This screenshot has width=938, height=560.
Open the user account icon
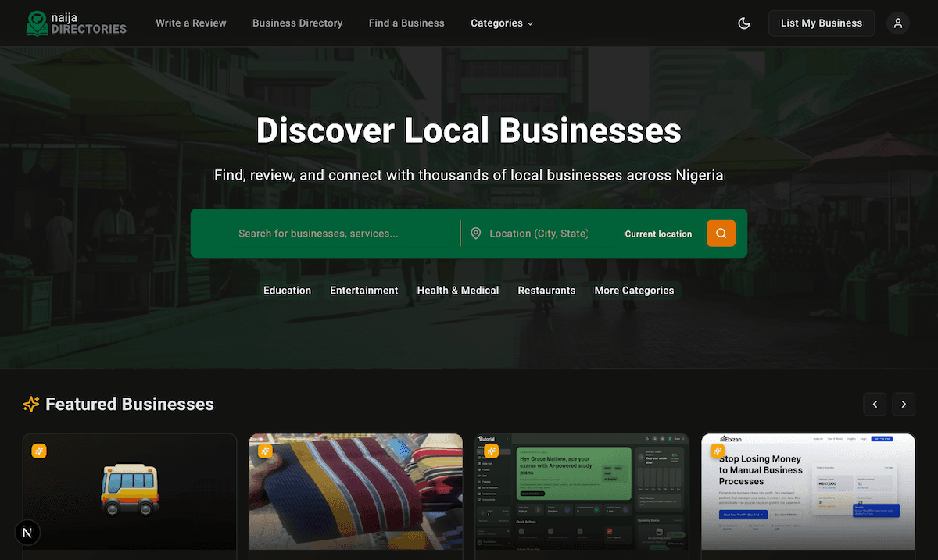tap(897, 23)
